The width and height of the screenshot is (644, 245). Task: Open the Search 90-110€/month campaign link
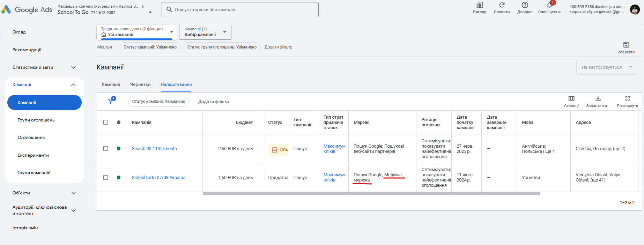point(154,149)
